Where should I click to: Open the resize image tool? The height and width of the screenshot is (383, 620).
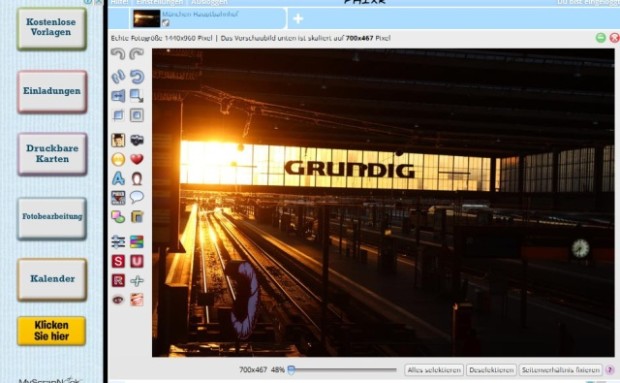[137, 96]
